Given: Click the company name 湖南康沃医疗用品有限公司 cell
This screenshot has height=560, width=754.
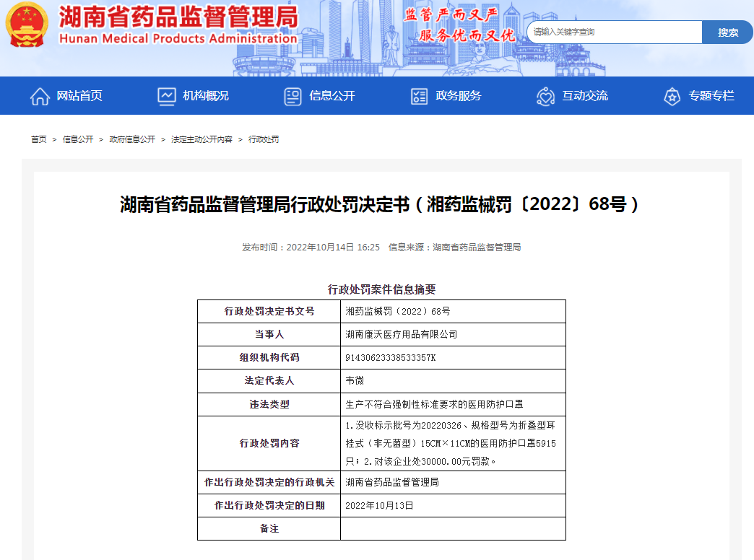Looking at the screenshot, I should click(x=453, y=335).
